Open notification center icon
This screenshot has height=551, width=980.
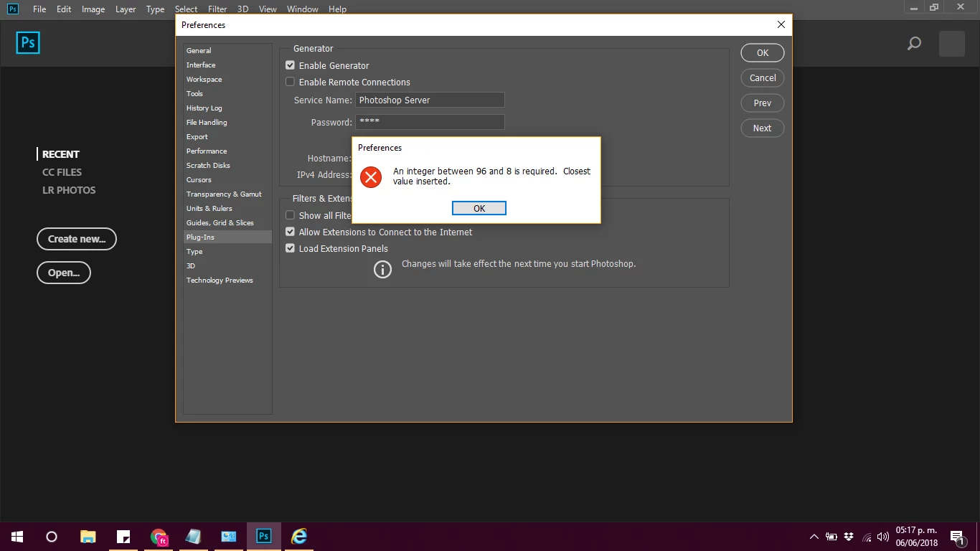(x=957, y=537)
